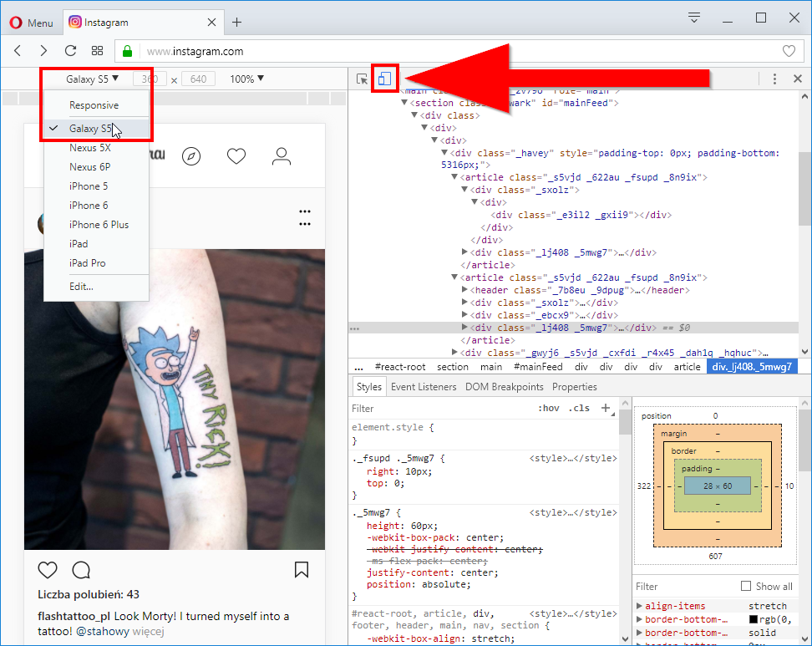Viewport: 812px width, 646px height.
Task: Open @stahowy mention link
Action: pos(103,632)
